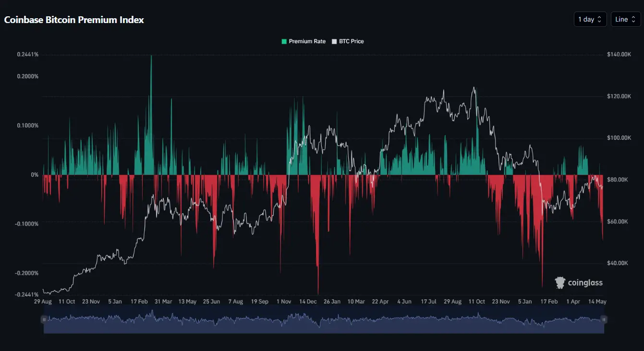The width and height of the screenshot is (644, 351).
Task: Click the 19 Sep date label
Action: (x=260, y=302)
